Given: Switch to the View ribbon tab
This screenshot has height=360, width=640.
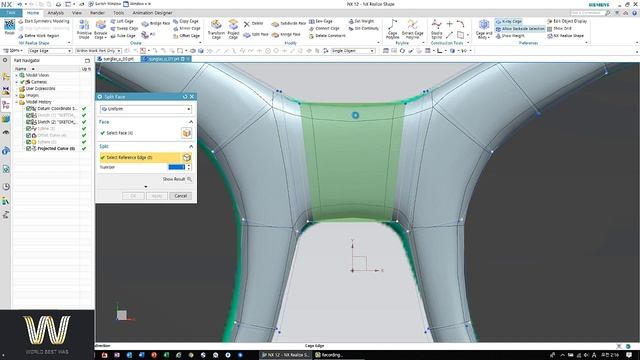Looking at the screenshot, I should (77, 13).
